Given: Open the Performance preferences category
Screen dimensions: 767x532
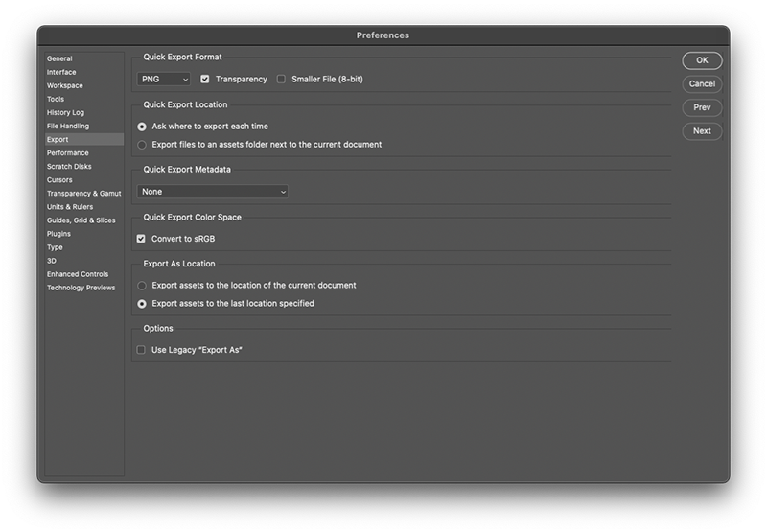Looking at the screenshot, I should 68,153.
